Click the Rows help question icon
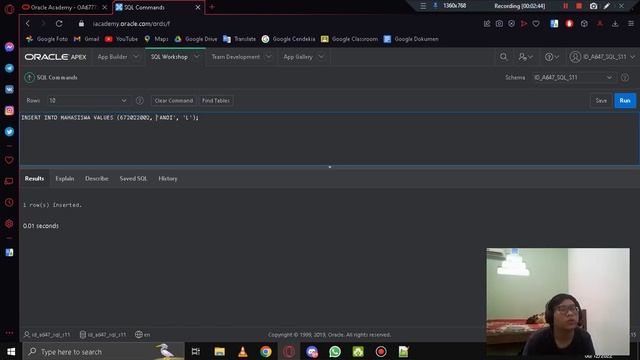Viewport: 640px width, 360px height. pyautogui.click(x=140, y=100)
